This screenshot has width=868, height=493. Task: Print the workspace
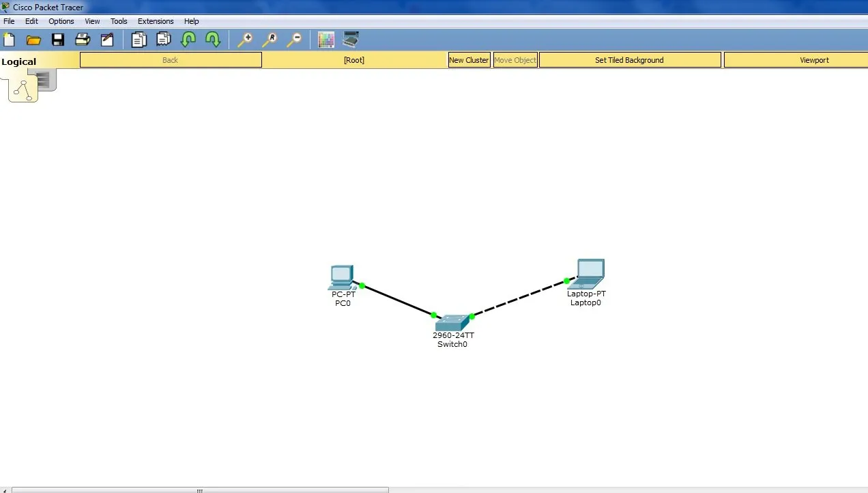(83, 40)
